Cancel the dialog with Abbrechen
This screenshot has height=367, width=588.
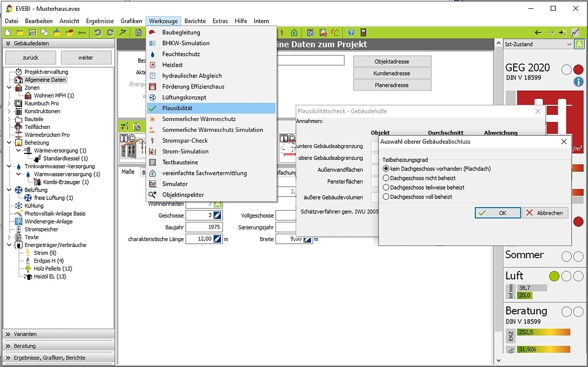(545, 213)
